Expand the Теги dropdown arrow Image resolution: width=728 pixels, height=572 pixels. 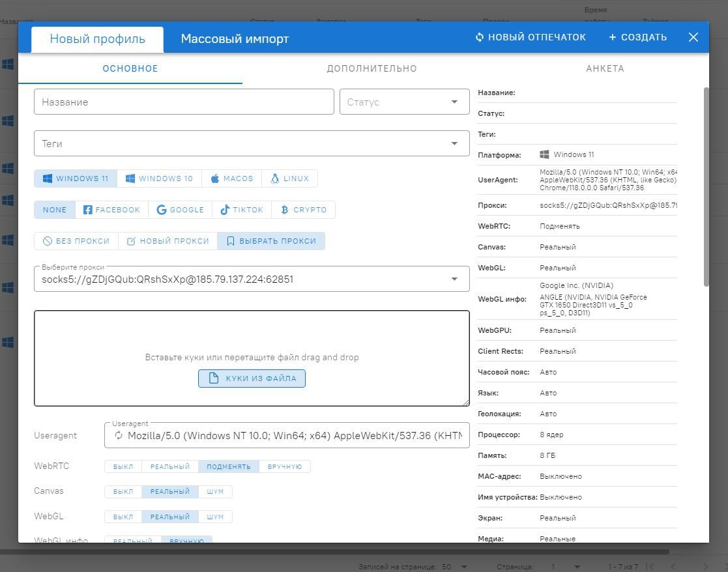pos(454,143)
